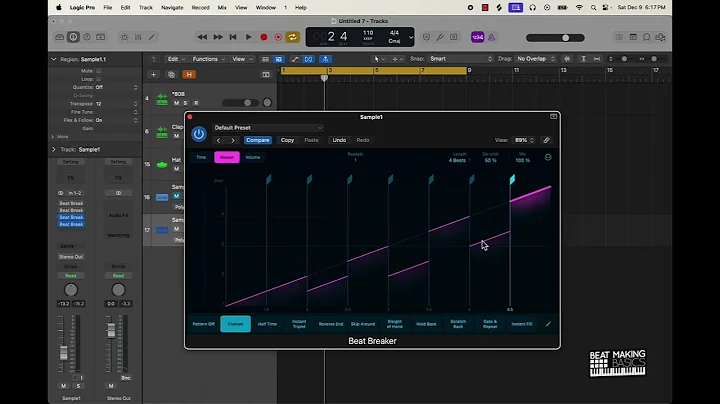The width and height of the screenshot is (720, 404).
Task: Toggle the Flex show/hide button
Action: pos(309,59)
